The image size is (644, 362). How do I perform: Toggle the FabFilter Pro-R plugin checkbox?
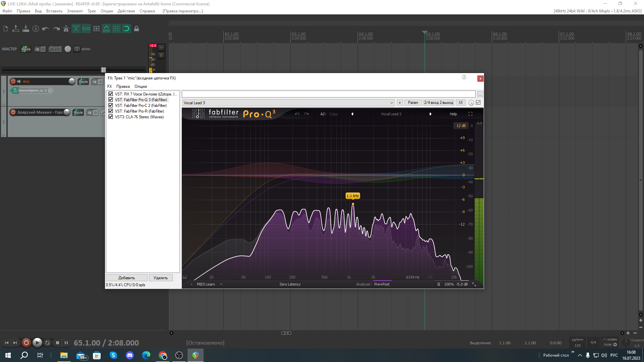pyautogui.click(x=111, y=111)
